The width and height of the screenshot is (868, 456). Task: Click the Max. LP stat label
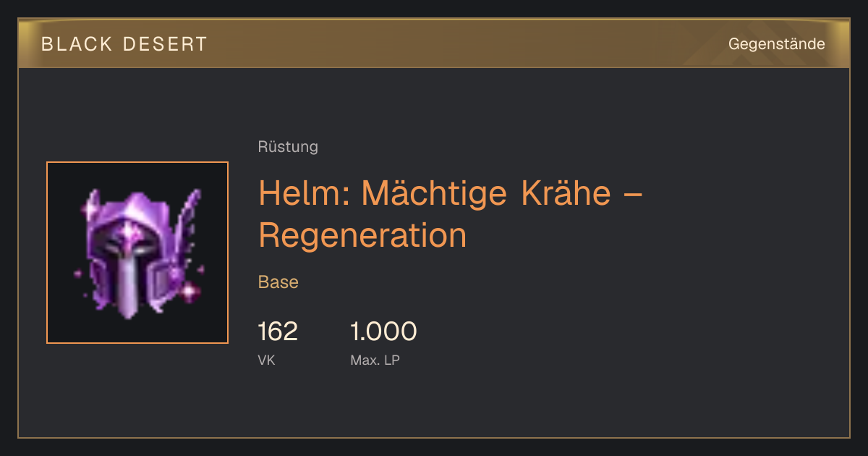click(375, 360)
